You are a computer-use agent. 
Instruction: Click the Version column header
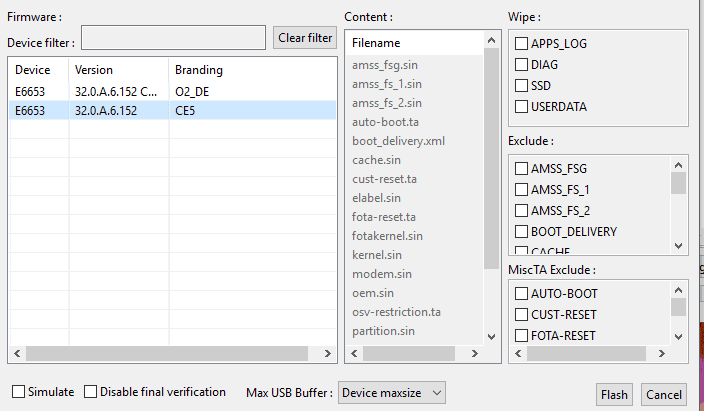pos(119,70)
